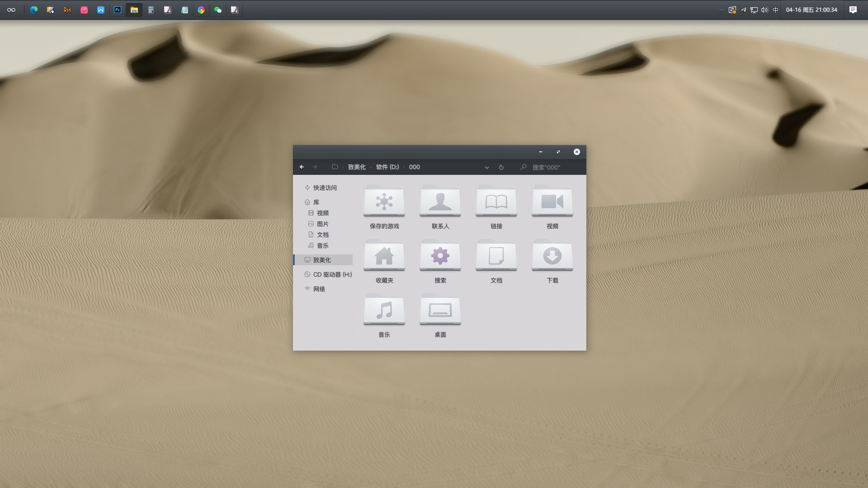
Task: Launch Microsoft Edge from the taskbar
Action: pyautogui.click(x=34, y=10)
